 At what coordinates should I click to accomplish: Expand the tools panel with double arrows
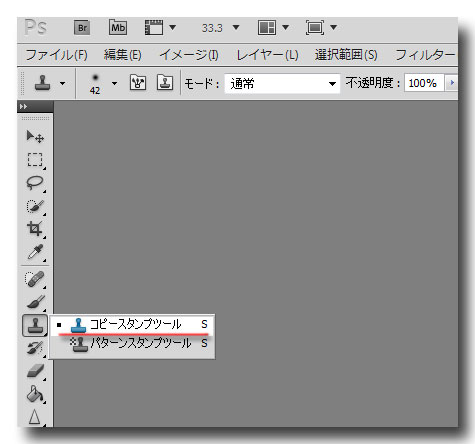point(24,107)
